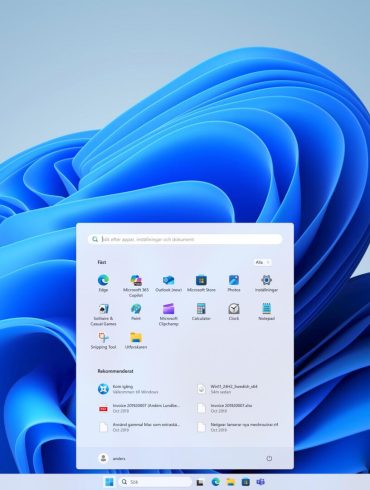Open the power options button

(269, 458)
